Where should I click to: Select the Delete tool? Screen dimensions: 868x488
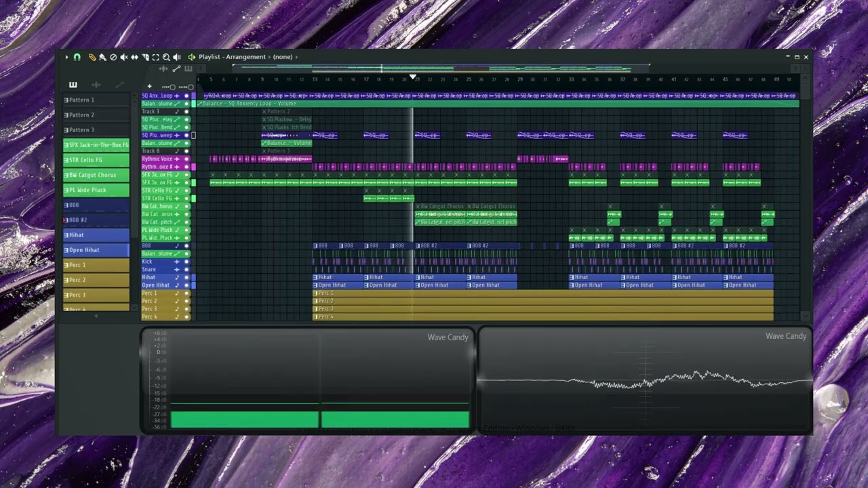point(113,57)
